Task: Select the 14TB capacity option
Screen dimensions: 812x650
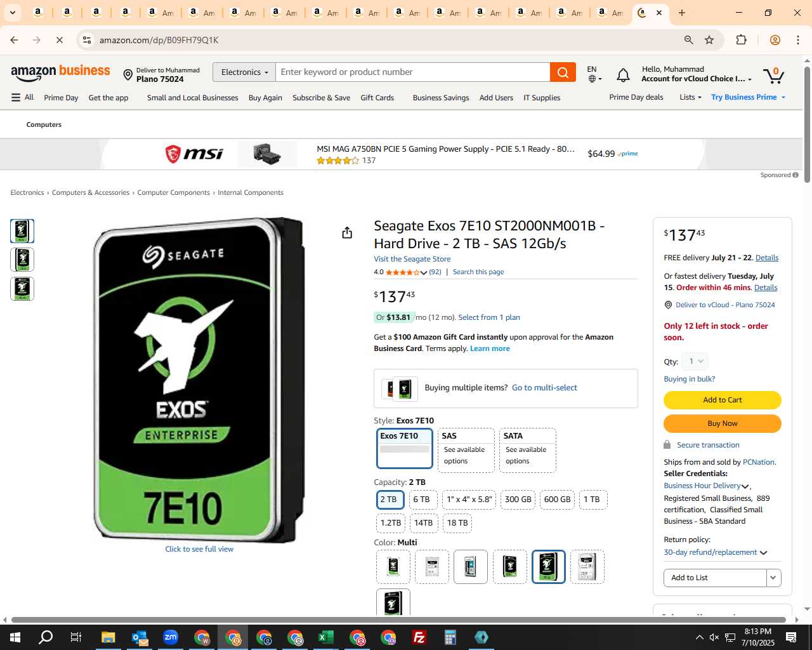Action: [x=423, y=523]
